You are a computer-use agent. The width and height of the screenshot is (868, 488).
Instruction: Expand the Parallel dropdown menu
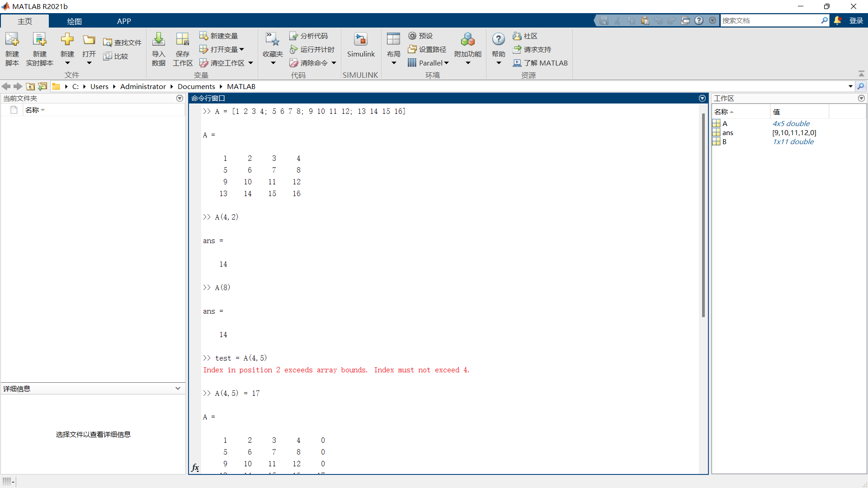coord(446,63)
